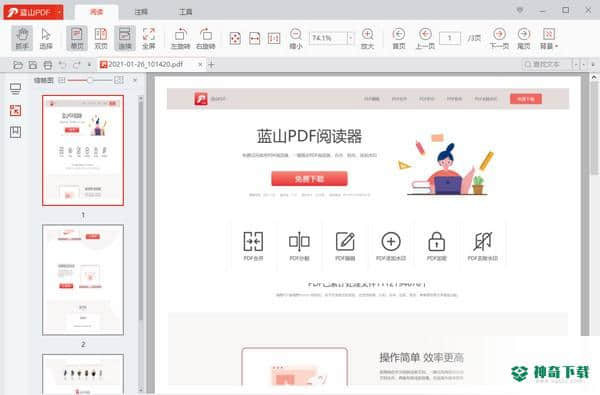Click the 蓝山PDF阅读器 heading text
This screenshot has width=600, height=395.
click(x=309, y=136)
